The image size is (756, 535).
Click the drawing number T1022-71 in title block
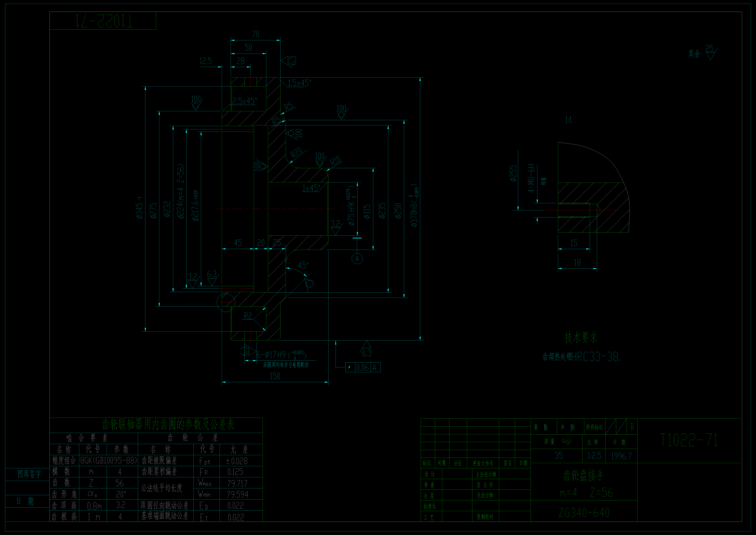coord(689,440)
